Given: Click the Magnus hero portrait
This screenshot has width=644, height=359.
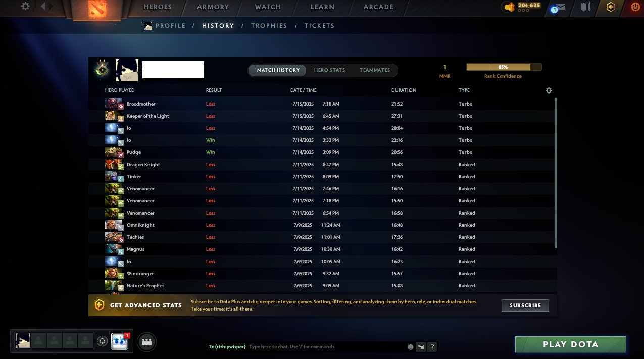Looking at the screenshot, I should (x=114, y=249).
